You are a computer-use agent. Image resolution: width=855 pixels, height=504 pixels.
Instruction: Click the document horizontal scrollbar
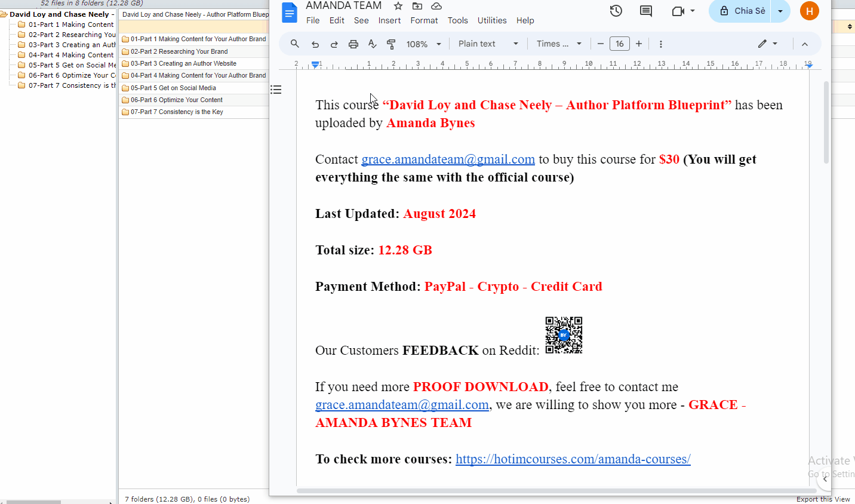click(x=556, y=491)
